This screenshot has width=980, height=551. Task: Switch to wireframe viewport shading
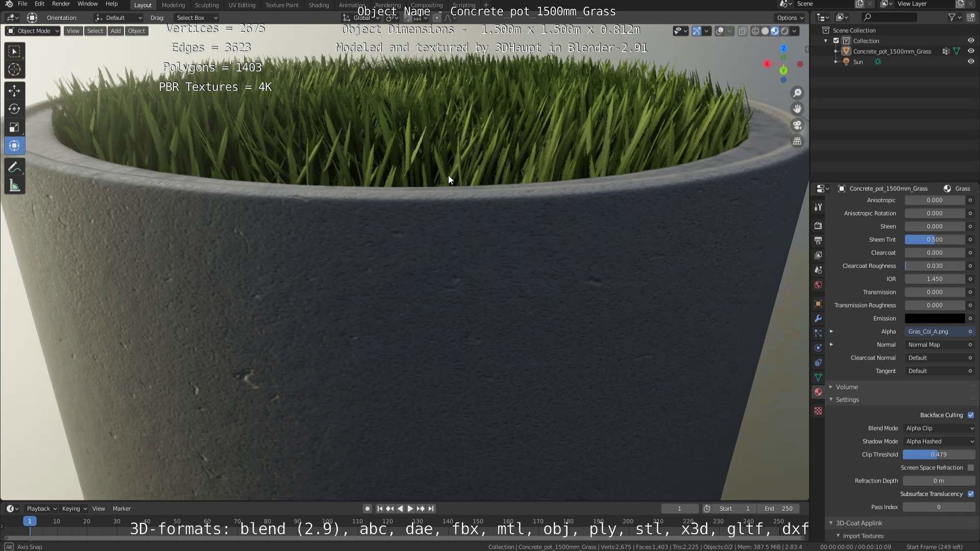coord(755,31)
